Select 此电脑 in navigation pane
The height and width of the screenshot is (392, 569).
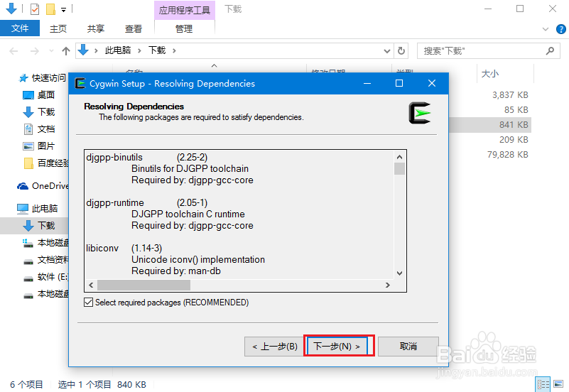coord(38,209)
